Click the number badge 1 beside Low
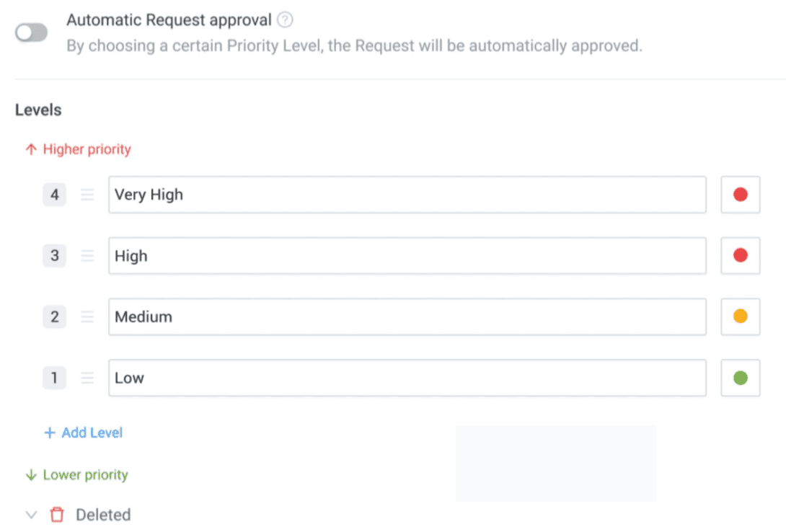 [x=54, y=377]
